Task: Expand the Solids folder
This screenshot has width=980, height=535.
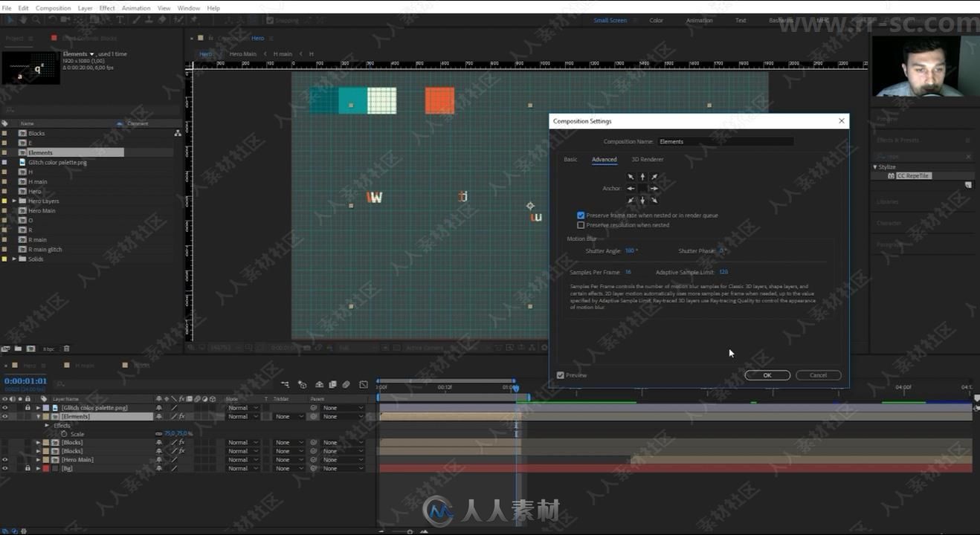Action: [x=14, y=259]
